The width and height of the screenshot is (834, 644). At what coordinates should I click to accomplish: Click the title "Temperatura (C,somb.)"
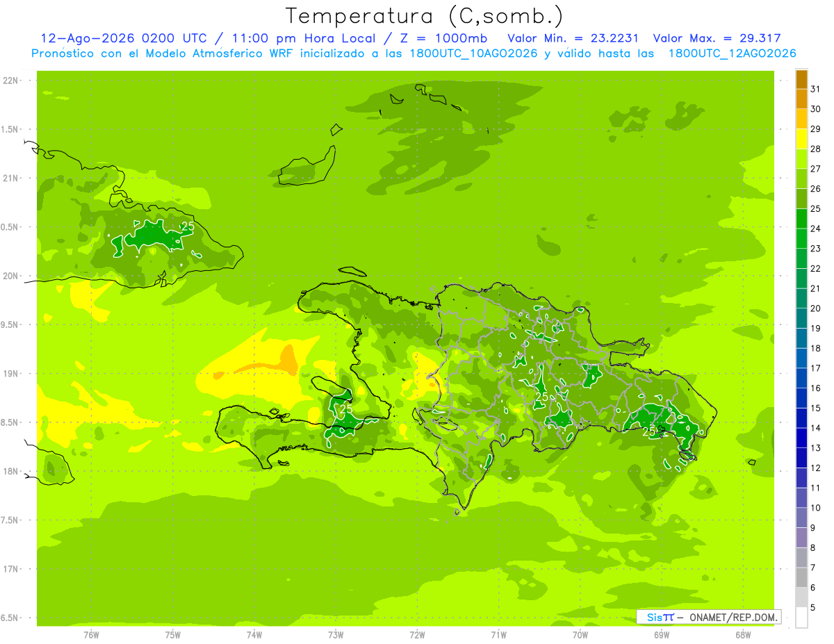tap(425, 16)
